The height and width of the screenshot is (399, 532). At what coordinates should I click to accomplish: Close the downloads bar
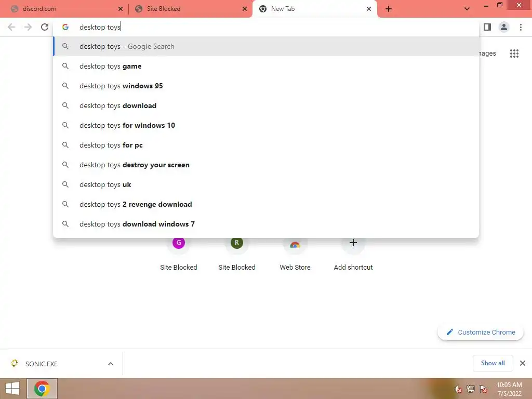523,363
